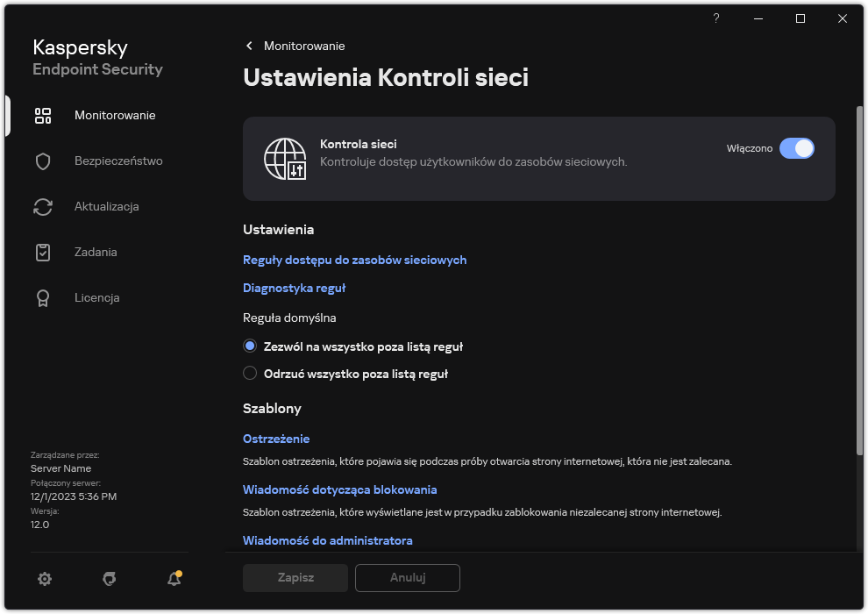Open Wiadomość dotycząca blokowania template

pyautogui.click(x=339, y=489)
